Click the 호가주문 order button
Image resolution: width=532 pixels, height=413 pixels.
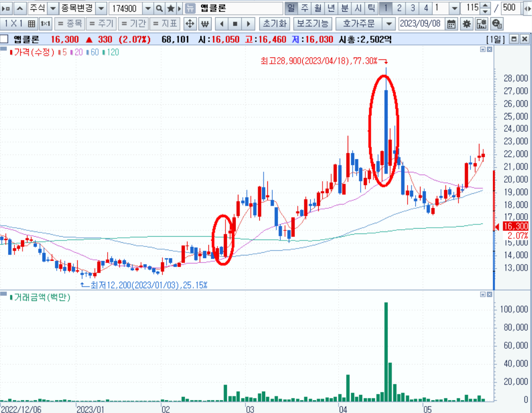click(359, 24)
